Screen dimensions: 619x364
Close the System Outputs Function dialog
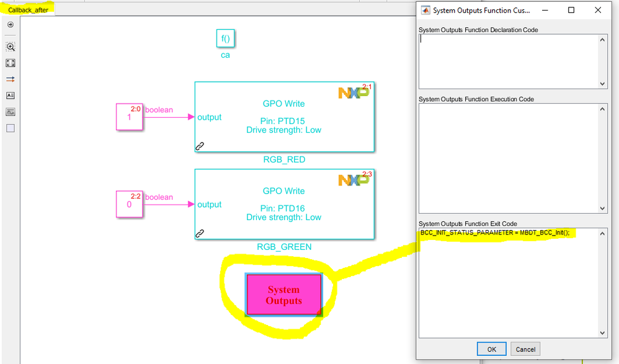[x=598, y=11]
